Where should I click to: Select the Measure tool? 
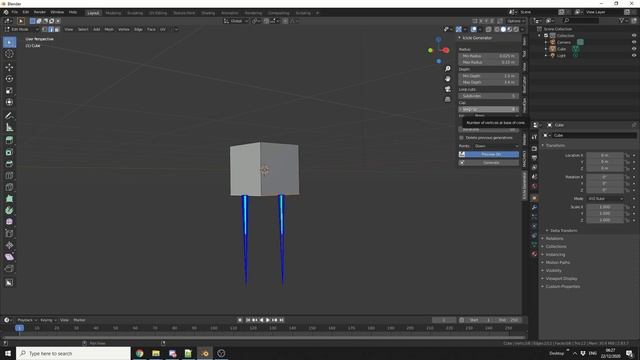tap(9, 127)
